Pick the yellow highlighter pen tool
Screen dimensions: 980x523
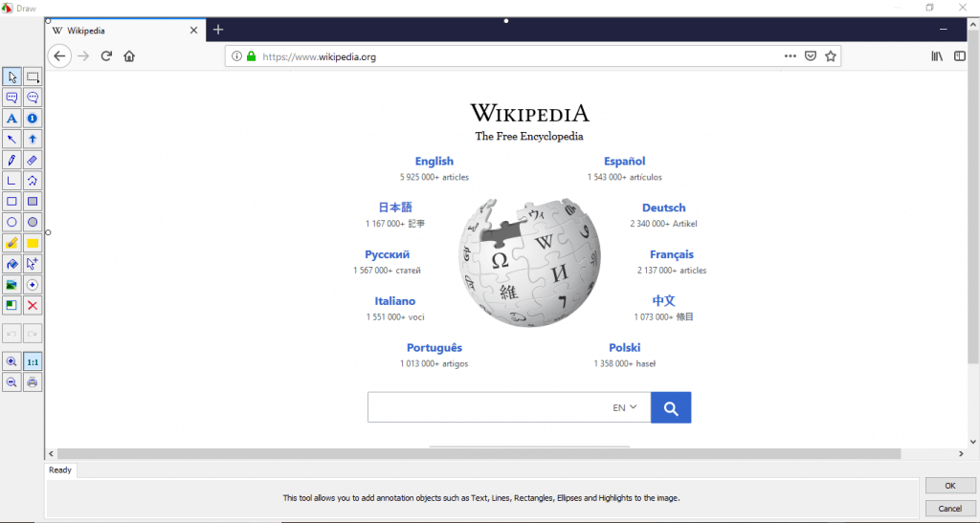coord(11,244)
